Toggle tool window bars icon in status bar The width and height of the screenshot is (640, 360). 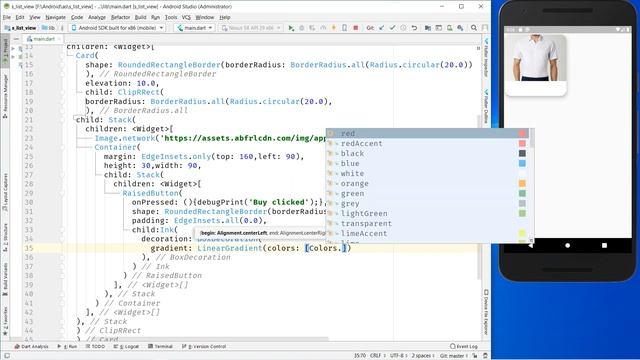click(x=7, y=356)
